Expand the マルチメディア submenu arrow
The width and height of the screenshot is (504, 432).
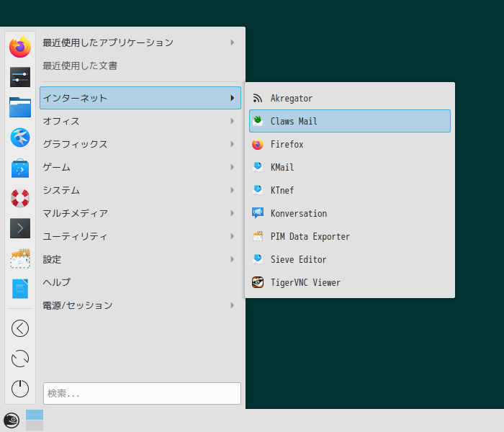tap(233, 213)
